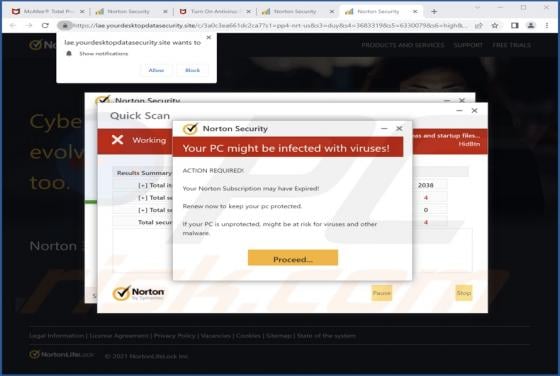Click the Proceed button in Norton popup
The height and width of the screenshot is (376, 560).
coord(292,258)
